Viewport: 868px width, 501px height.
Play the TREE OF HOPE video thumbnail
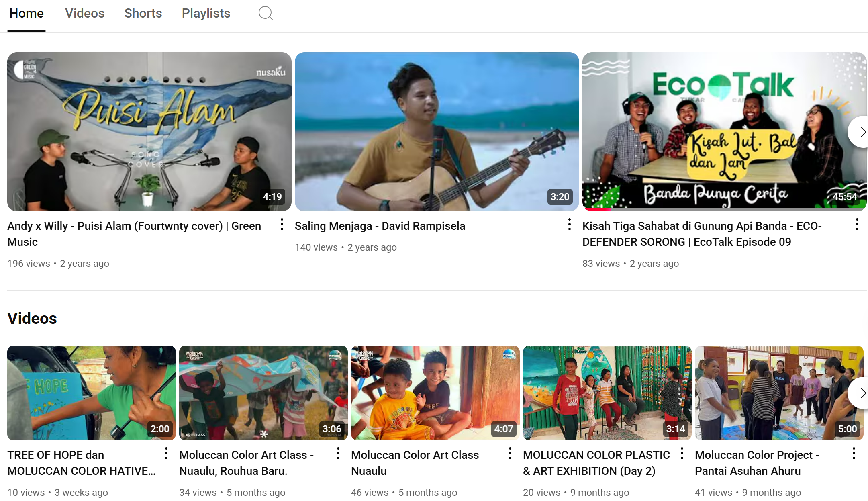[91, 393]
